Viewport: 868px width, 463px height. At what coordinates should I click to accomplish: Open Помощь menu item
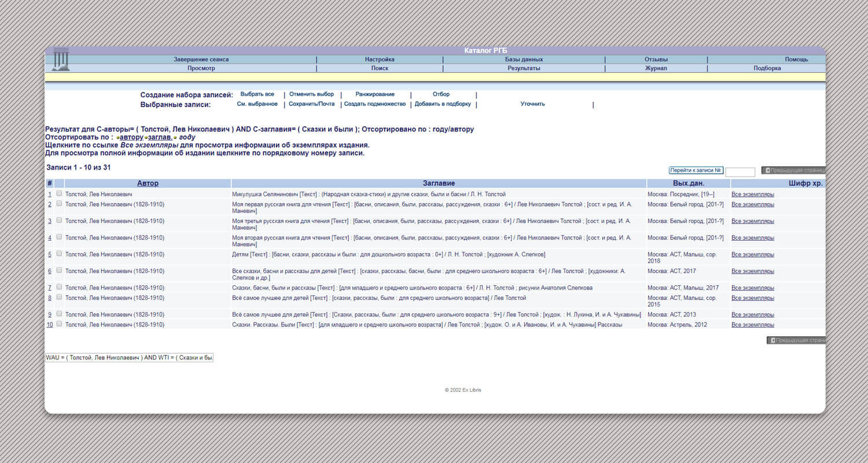point(796,60)
